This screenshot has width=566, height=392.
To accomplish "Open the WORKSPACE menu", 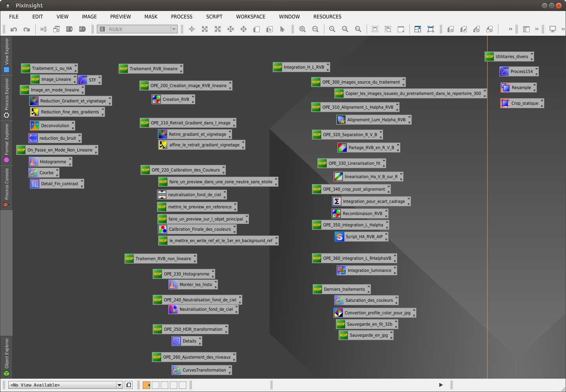I will 251,17.
